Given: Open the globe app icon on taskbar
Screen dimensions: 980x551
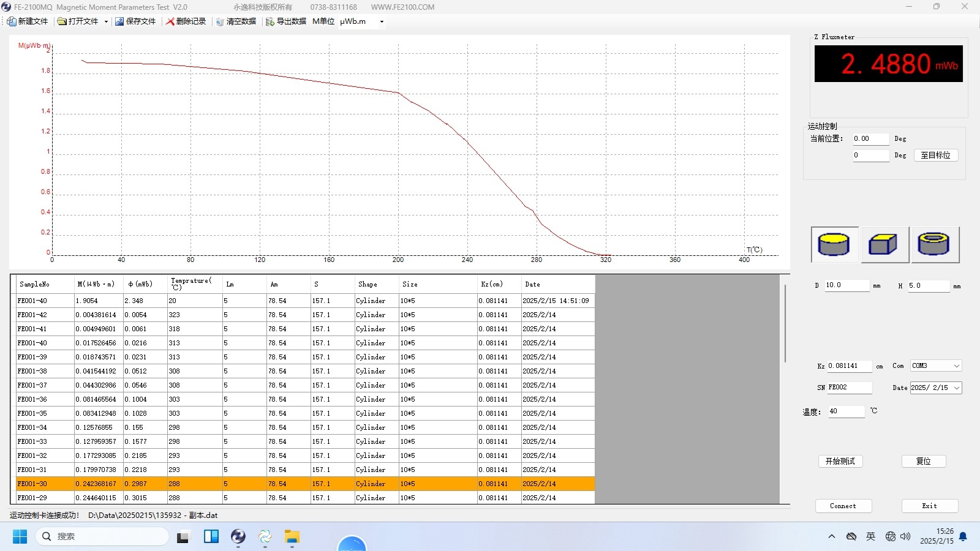Looking at the screenshot, I should coord(238,537).
